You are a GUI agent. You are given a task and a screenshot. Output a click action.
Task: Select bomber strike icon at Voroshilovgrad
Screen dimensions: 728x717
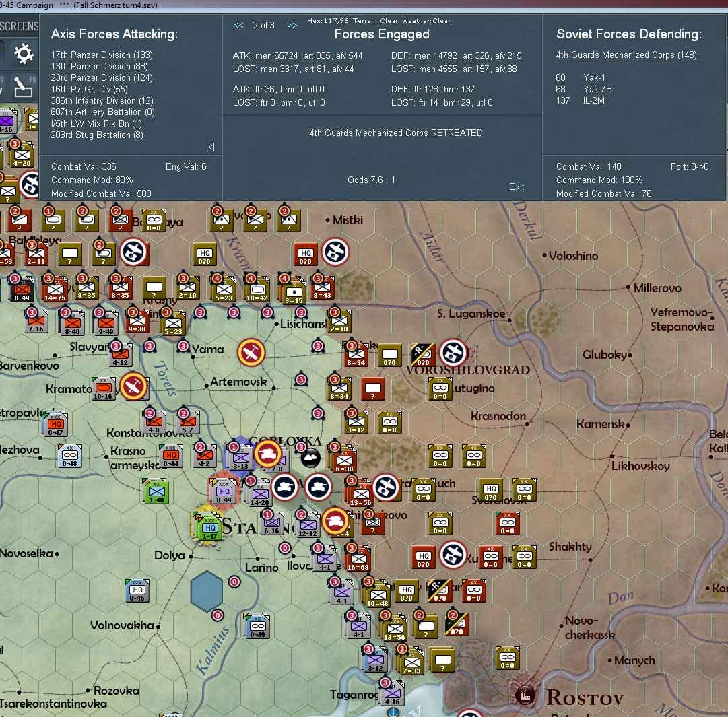tap(453, 353)
